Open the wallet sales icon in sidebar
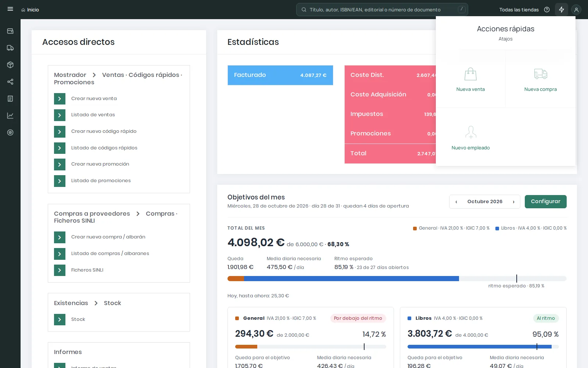The image size is (588, 368). tap(10, 31)
